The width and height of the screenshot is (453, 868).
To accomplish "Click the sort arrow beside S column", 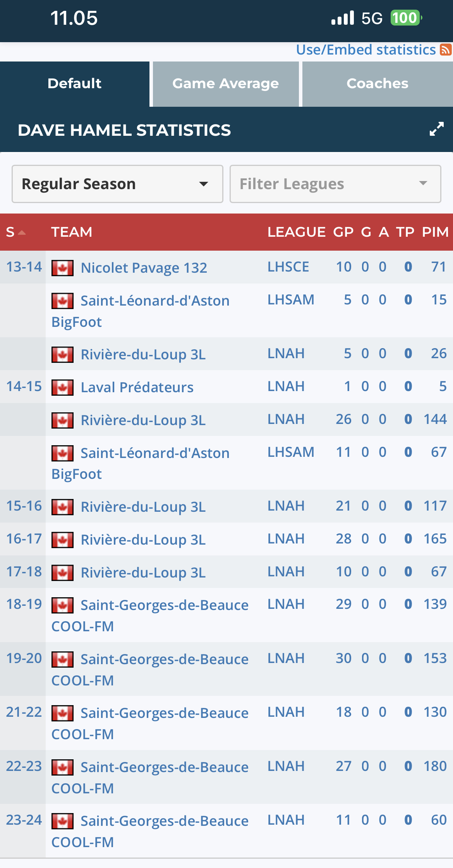I will click(22, 232).
